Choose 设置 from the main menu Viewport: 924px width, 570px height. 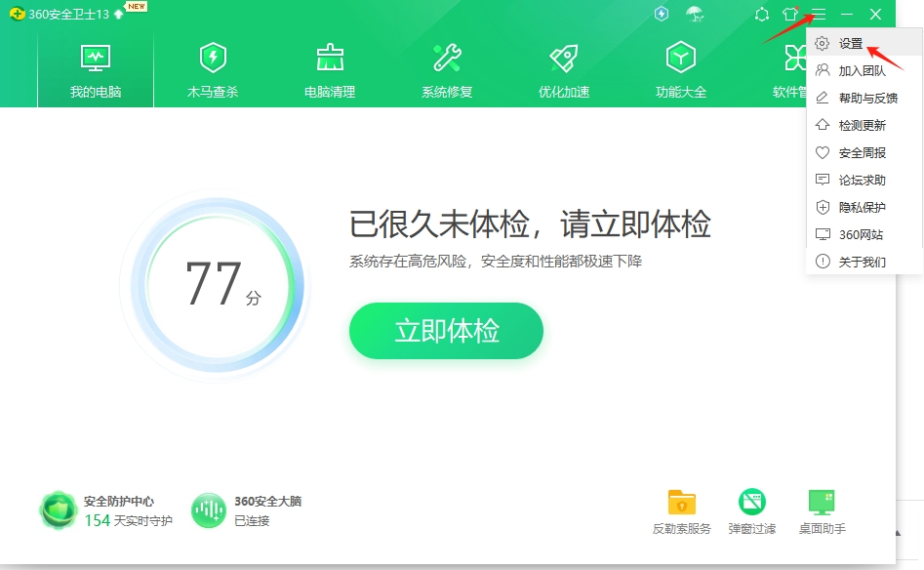(x=864, y=44)
